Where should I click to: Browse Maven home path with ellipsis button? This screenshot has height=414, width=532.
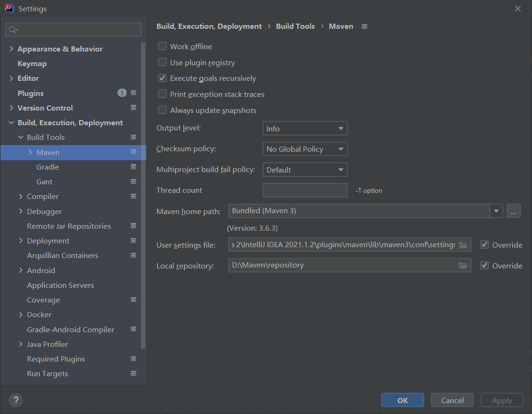click(514, 211)
